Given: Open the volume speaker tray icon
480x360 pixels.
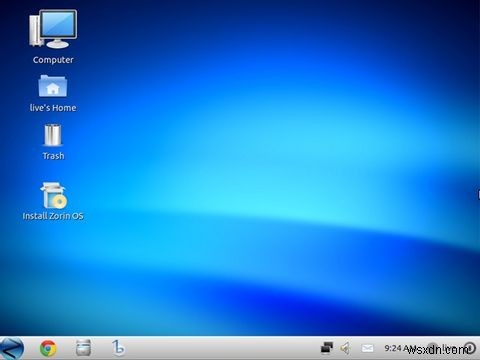Looking at the screenshot, I should 346,348.
